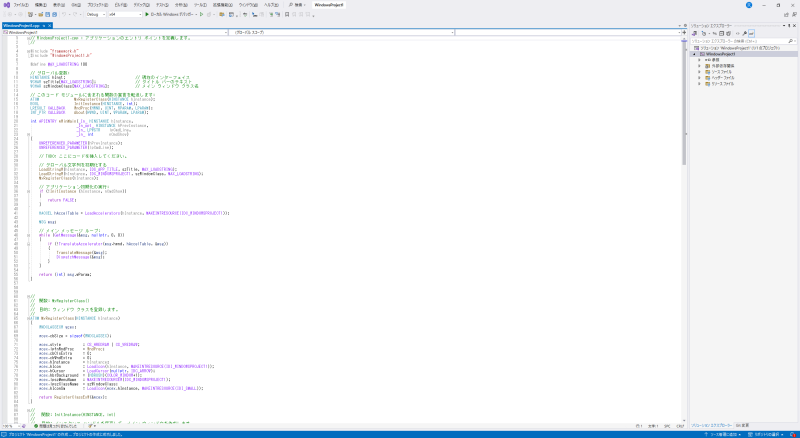Switch to the Git 変更 bottom tab
The image size is (800, 438).
point(742,425)
